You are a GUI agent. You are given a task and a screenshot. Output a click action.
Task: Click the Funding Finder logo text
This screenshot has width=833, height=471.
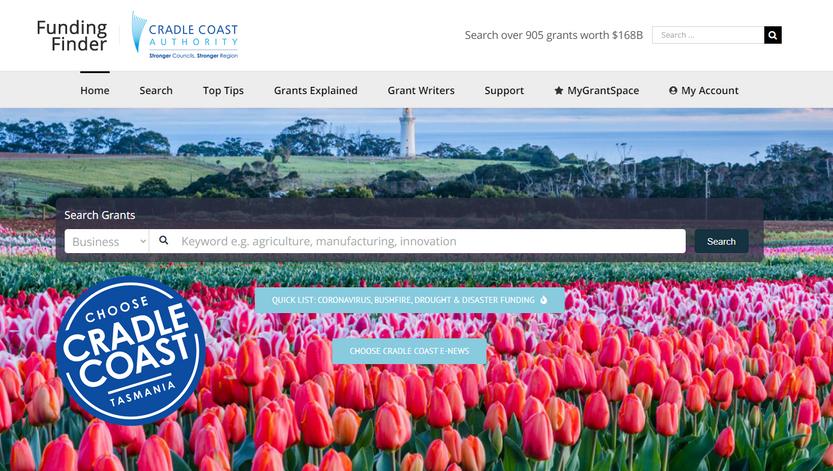pyautogui.click(x=72, y=36)
